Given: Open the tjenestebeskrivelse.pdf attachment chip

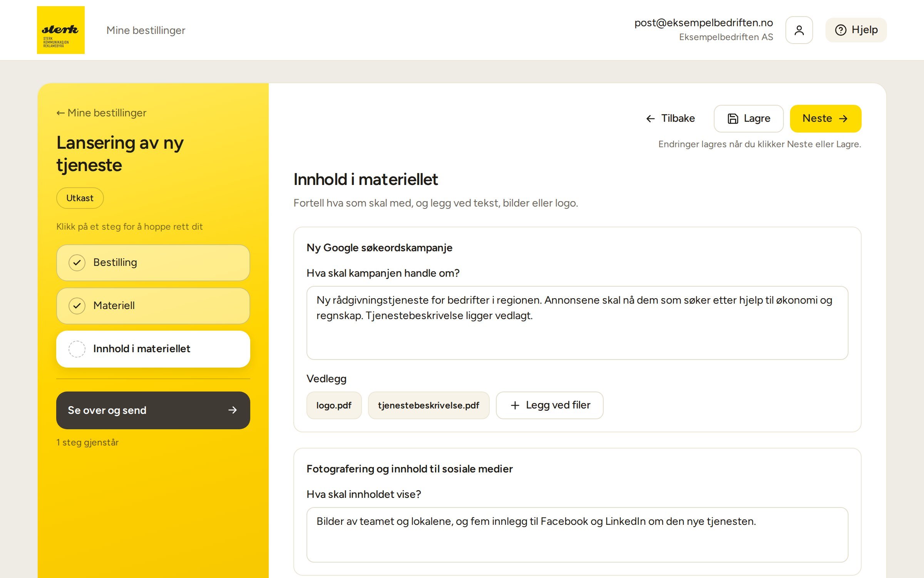Looking at the screenshot, I should click(429, 405).
